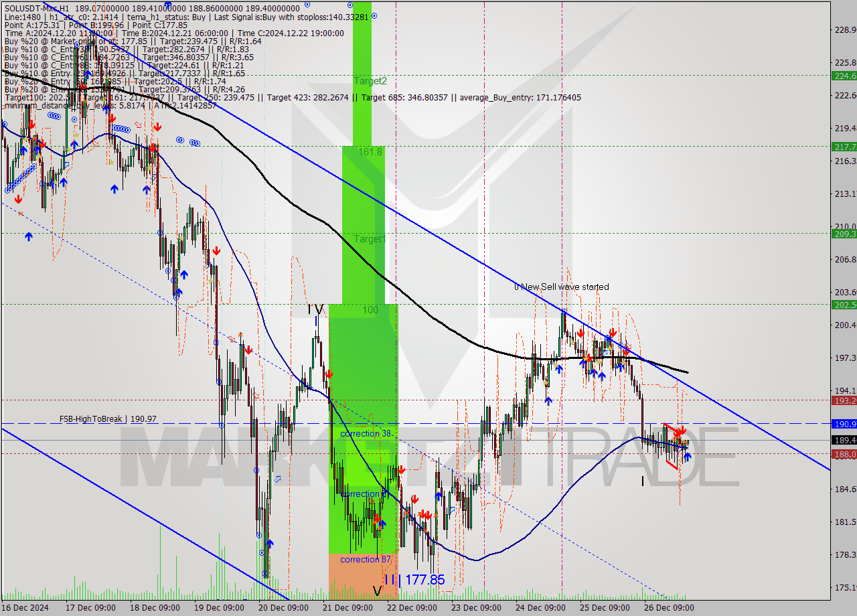Click the 225.8 price axis label
Image resolution: width=857 pixels, height=616 pixels.
click(x=845, y=62)
